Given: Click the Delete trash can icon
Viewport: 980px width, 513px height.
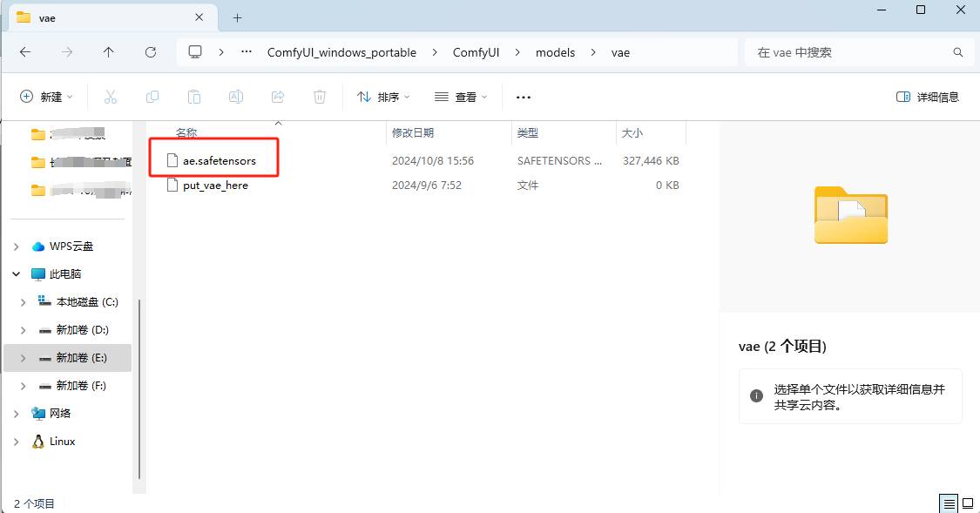Looking at the screenshot, I should (x=320, y=97).
